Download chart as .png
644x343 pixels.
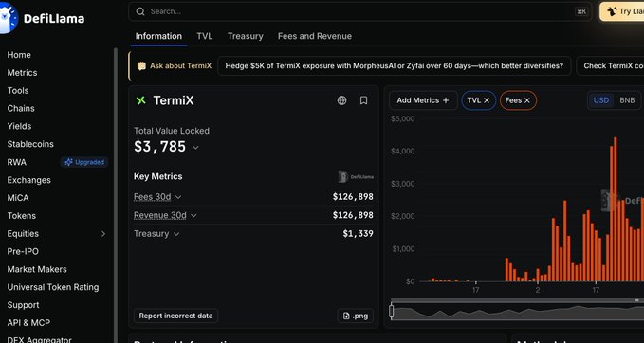356,316
